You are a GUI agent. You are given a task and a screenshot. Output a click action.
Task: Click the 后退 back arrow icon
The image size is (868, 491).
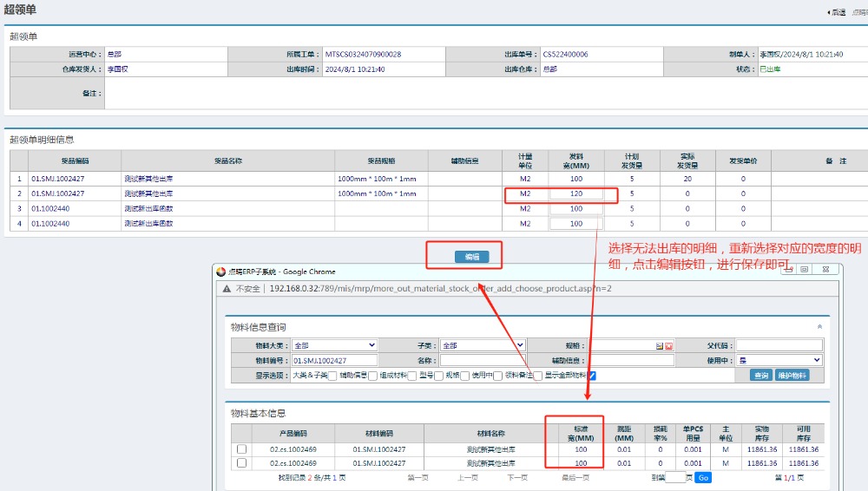828,12
